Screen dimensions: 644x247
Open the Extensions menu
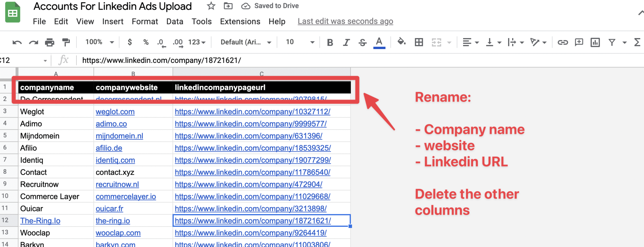click(240, 21)
